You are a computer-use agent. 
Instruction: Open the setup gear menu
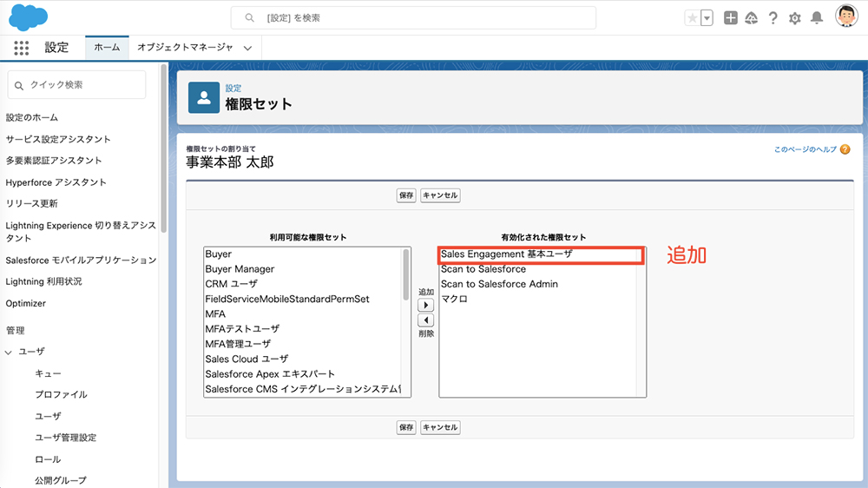(x=795, y=18)
